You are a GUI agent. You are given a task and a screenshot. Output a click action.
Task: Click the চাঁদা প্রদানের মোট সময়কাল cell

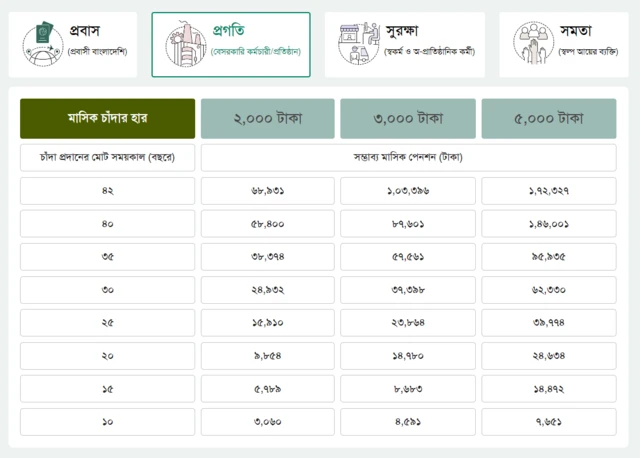(x=107, y=157)
